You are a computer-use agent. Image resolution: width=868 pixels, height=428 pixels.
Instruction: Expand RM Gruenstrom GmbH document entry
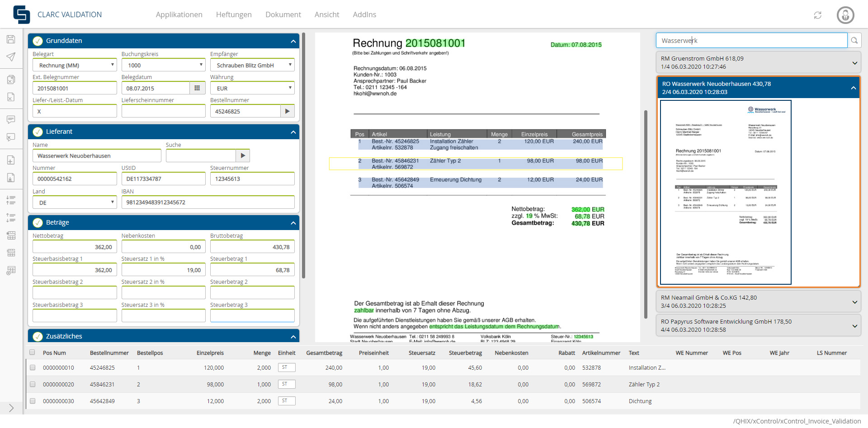[854, 63]
